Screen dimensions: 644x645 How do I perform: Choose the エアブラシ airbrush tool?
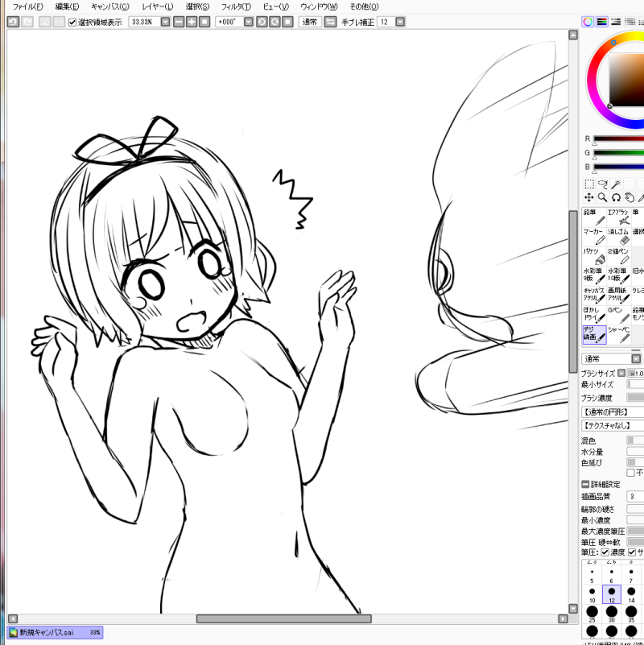[618, 217]
